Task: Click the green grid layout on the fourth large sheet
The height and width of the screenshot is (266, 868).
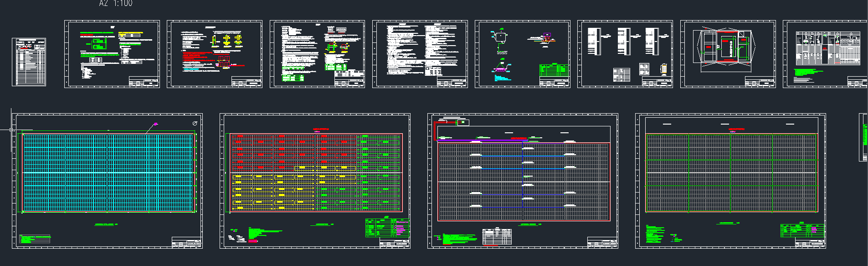Action: click(731, 172)
